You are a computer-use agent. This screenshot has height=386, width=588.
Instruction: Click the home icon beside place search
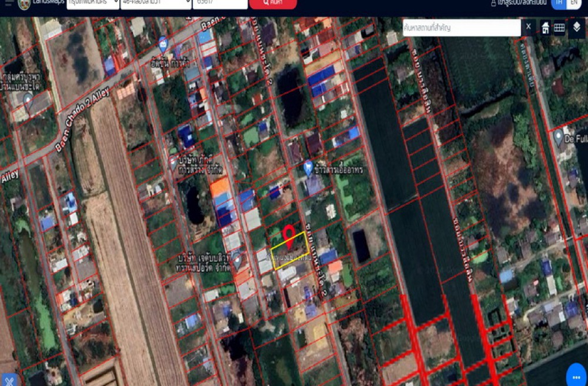pos(545,27)
